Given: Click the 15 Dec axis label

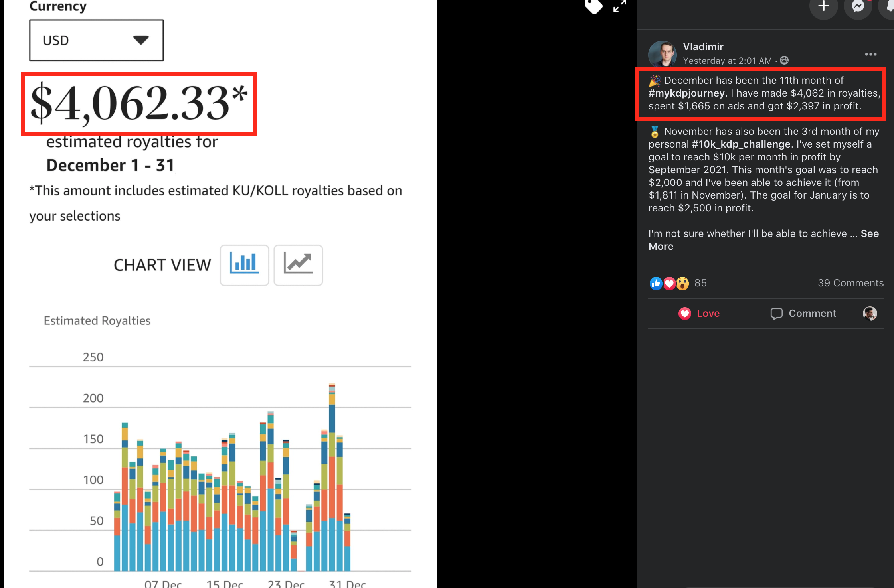Looking at the screenshot, I should click(x=224, y=584).
